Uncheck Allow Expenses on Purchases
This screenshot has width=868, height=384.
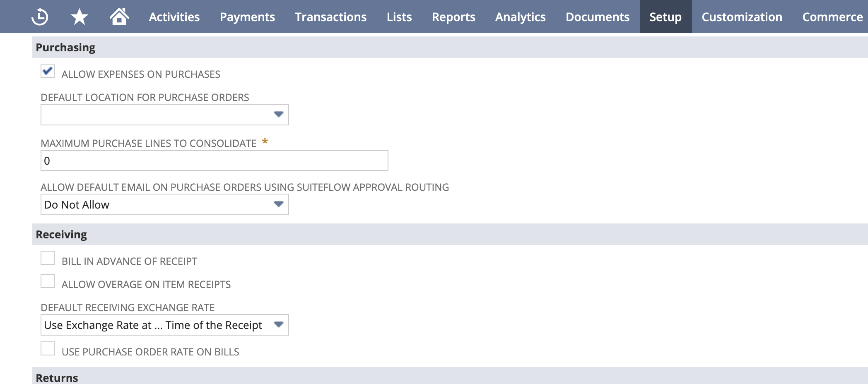(x=48, y=71)
